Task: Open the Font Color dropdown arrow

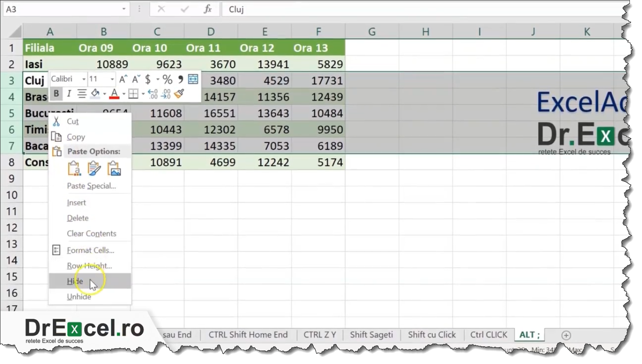Action: click(x=124, y=93)
